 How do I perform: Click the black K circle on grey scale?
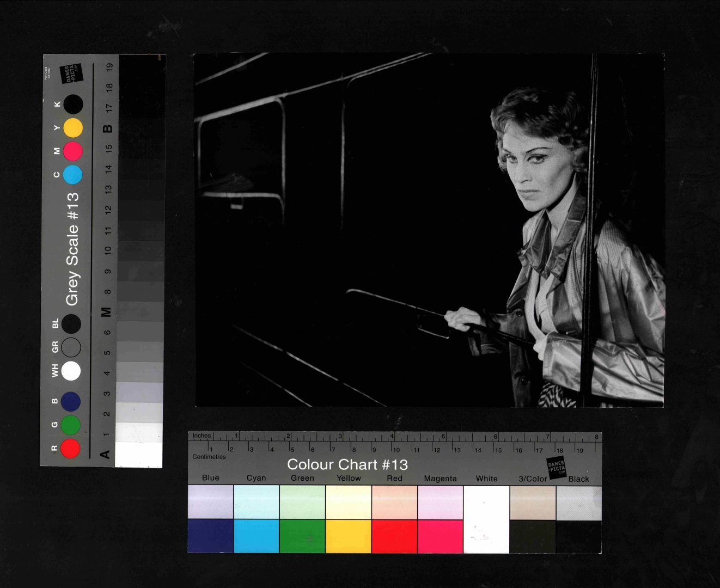click(x=73, y=104)
